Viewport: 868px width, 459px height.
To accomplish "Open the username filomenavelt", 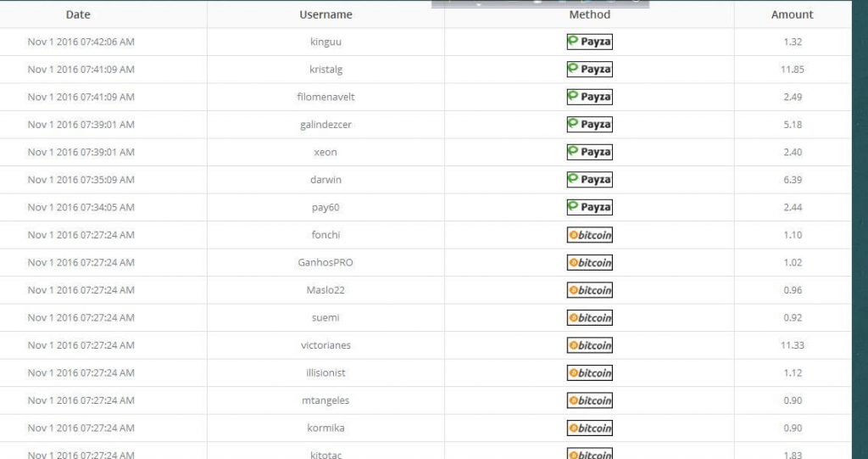I will click(x=325, y=97).
